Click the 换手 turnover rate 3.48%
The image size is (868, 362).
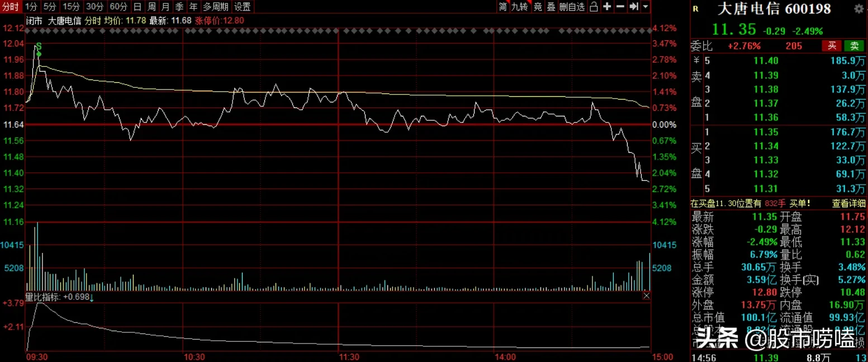852,267
